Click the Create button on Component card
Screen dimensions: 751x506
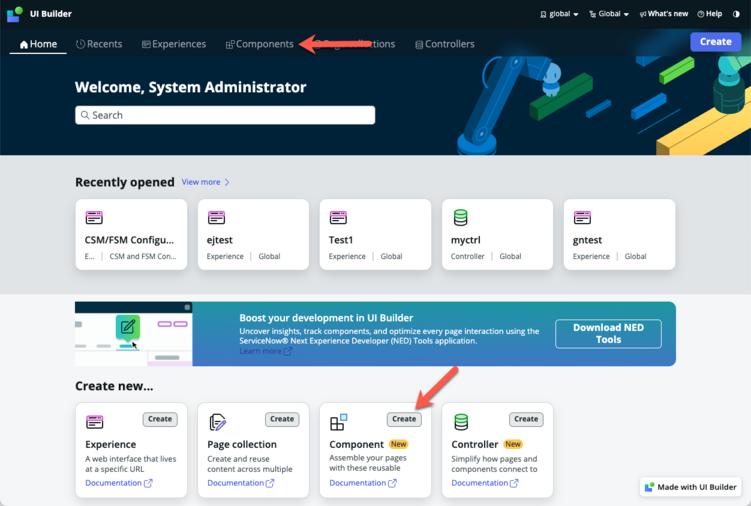[x=404, y=419]
